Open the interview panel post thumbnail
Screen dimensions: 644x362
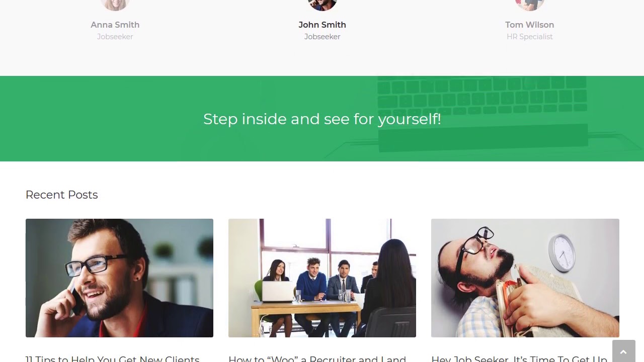322,278
